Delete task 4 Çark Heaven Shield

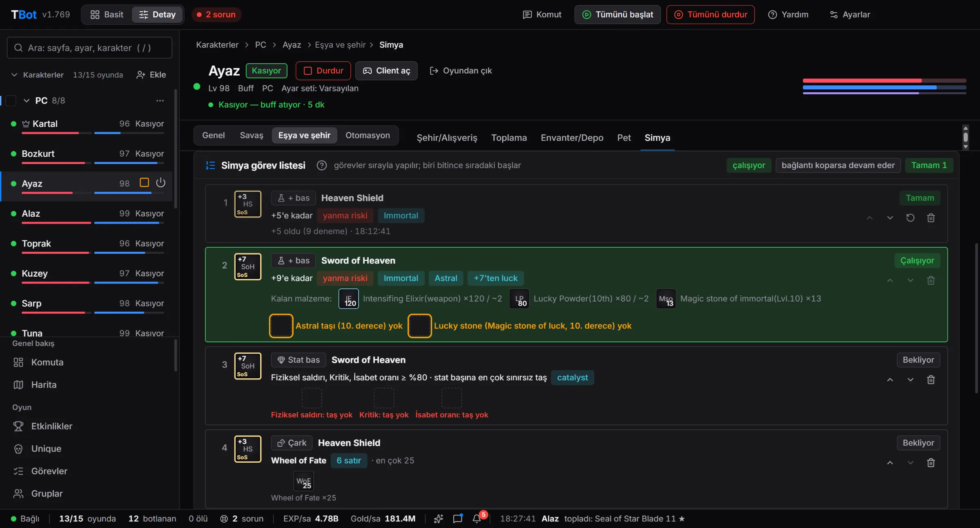click(931, 463)
